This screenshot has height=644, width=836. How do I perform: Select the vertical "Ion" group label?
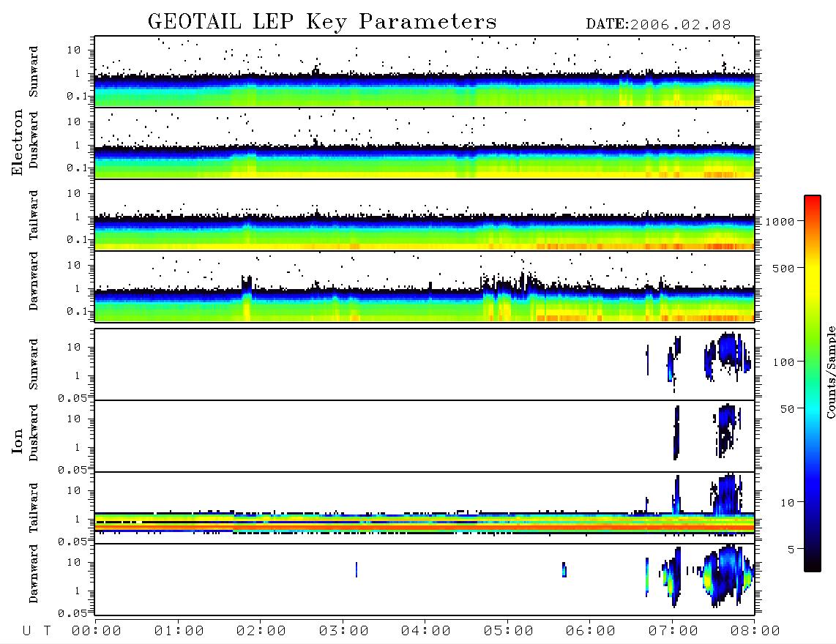[18, 441]
